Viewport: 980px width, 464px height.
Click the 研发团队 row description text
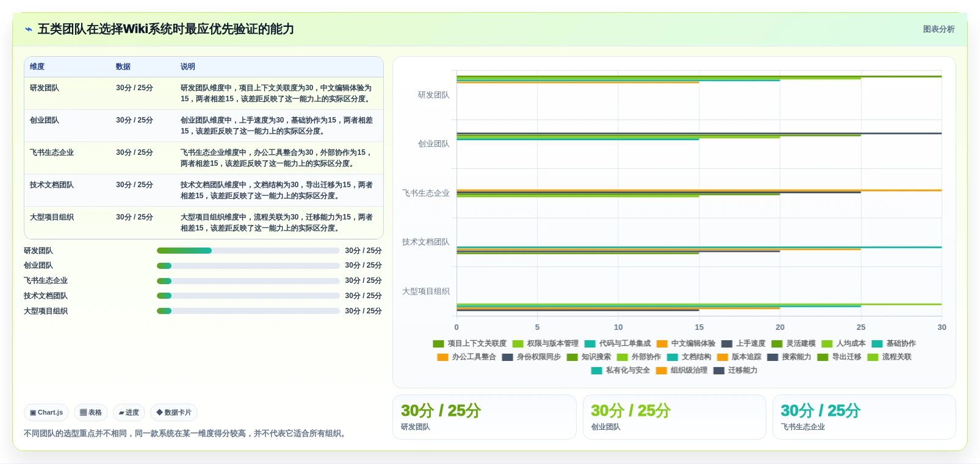click(x=276, y=93)
